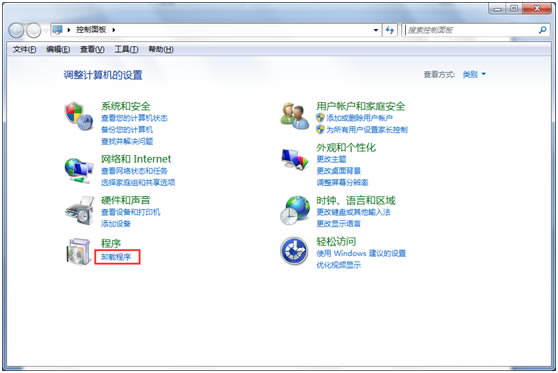Click the 卸载程序 link
Image resolution: width=558 pixels, height=373 pixels.
116,257
